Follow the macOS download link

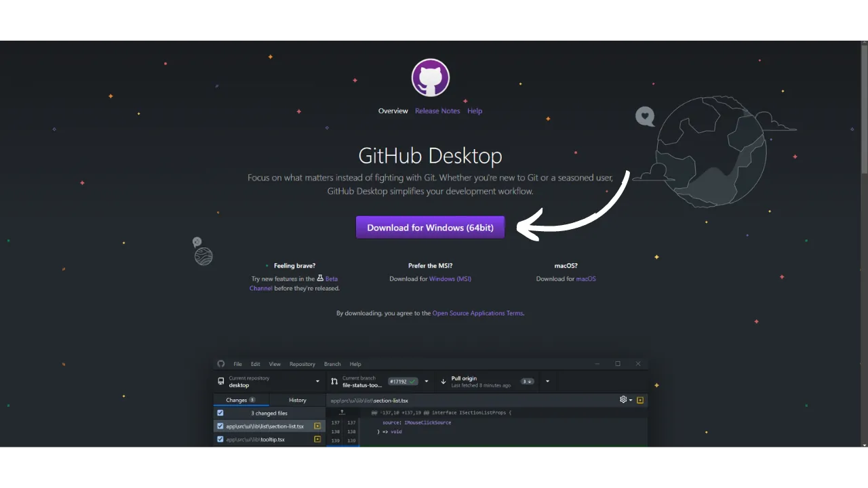pyautogui.click(x=586, y=279)
